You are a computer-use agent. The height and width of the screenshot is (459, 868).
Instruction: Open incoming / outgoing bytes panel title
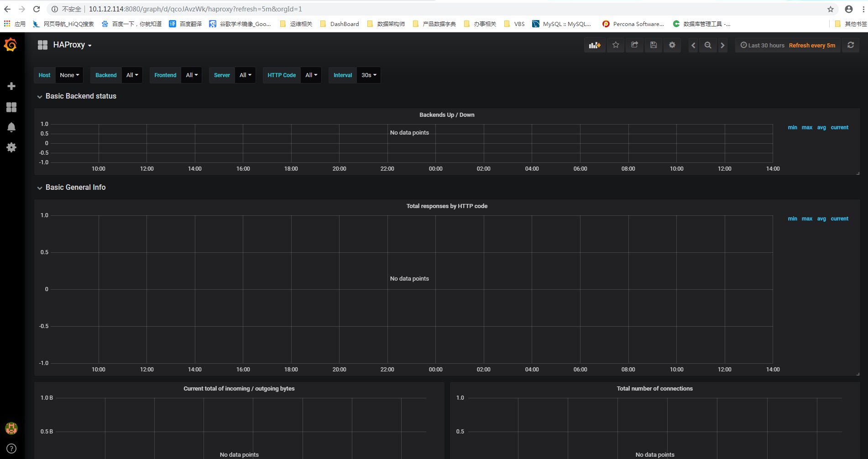click(x=239, y=389)
